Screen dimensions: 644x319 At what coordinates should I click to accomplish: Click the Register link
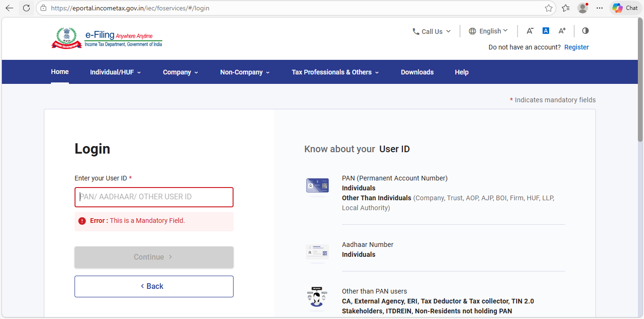coord(576,47)
